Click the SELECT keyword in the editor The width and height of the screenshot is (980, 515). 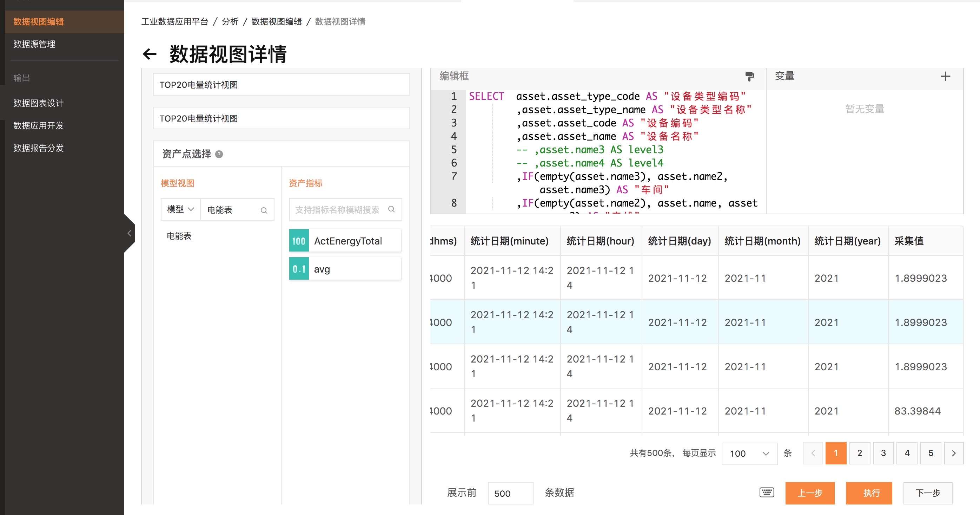click(x=486, y=96)
